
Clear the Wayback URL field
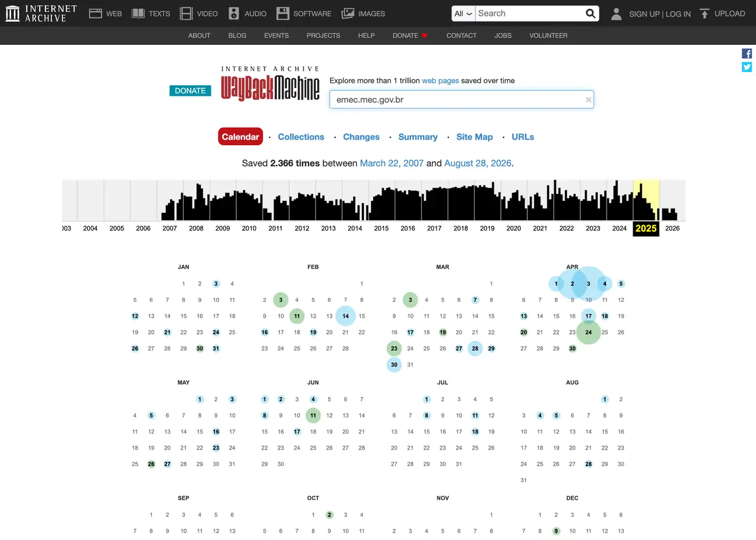tap(588, 100)
